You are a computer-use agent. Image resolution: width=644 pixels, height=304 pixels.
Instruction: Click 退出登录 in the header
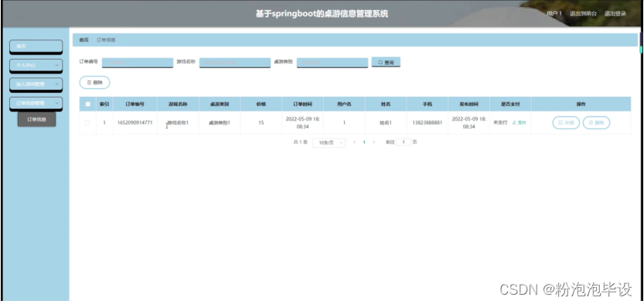point(615,14)
